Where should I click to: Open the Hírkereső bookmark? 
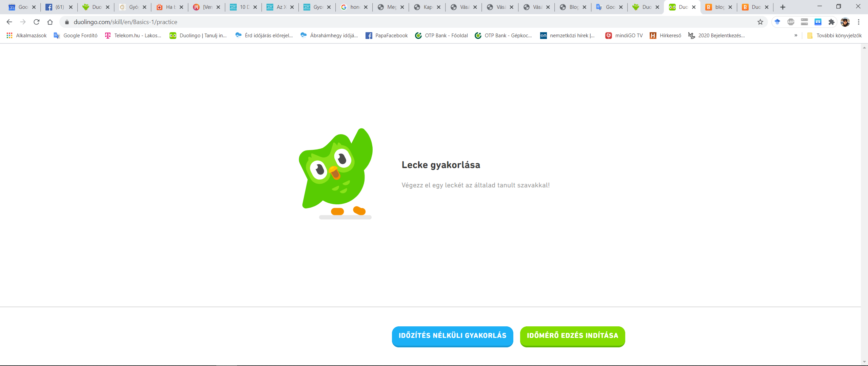[665, 36]
